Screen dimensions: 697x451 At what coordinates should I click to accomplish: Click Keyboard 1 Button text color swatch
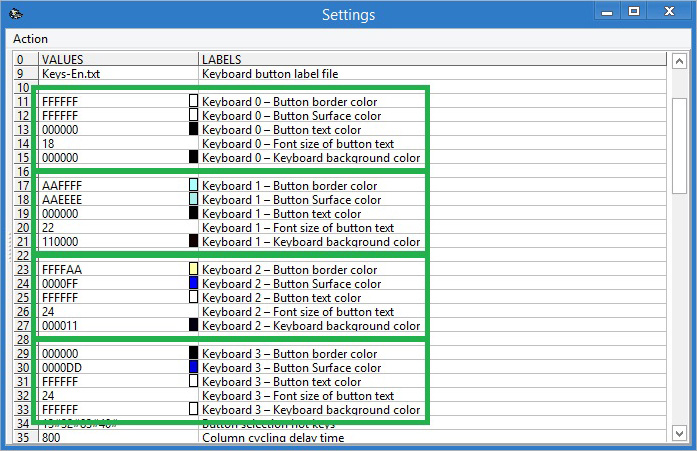click(x=193, y=212)
